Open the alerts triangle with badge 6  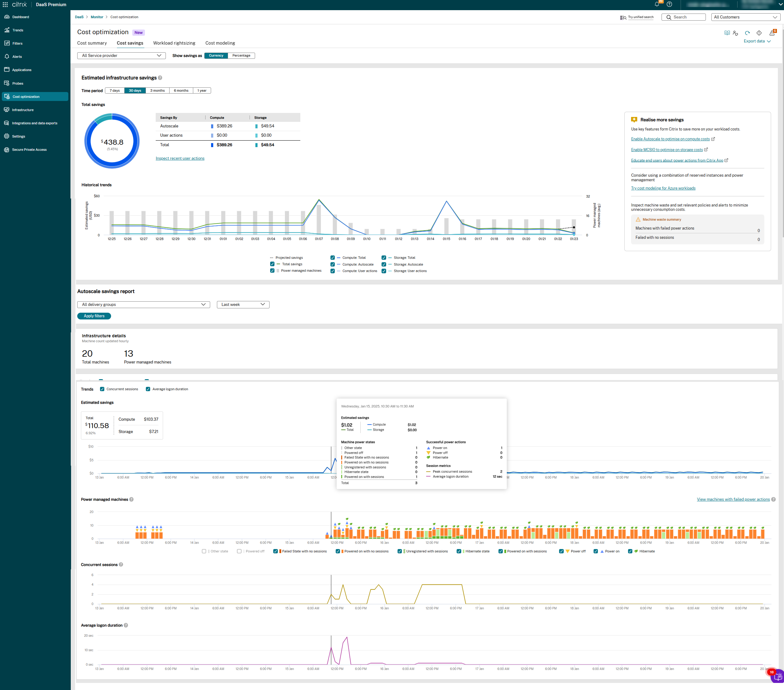772,33
